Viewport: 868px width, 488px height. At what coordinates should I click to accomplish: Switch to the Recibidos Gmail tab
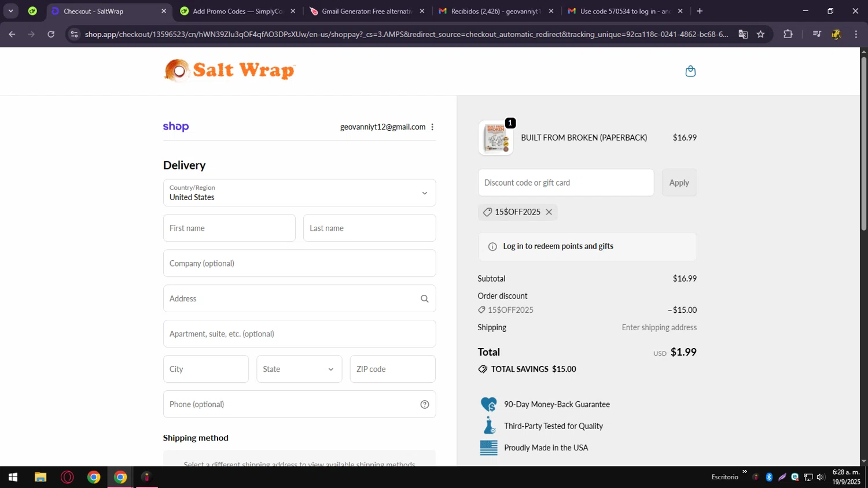[x=495, y=11]
